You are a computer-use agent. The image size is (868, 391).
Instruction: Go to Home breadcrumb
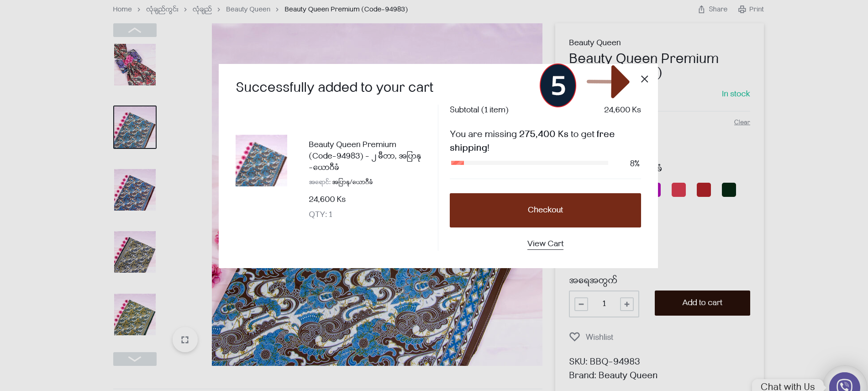tap(122, 9)
